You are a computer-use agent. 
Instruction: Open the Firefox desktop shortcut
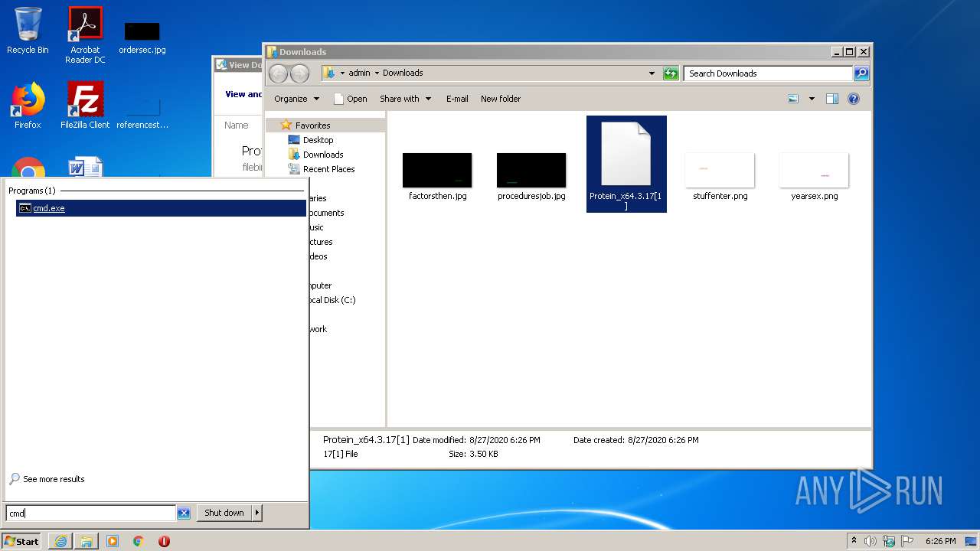tap(28, 106)
